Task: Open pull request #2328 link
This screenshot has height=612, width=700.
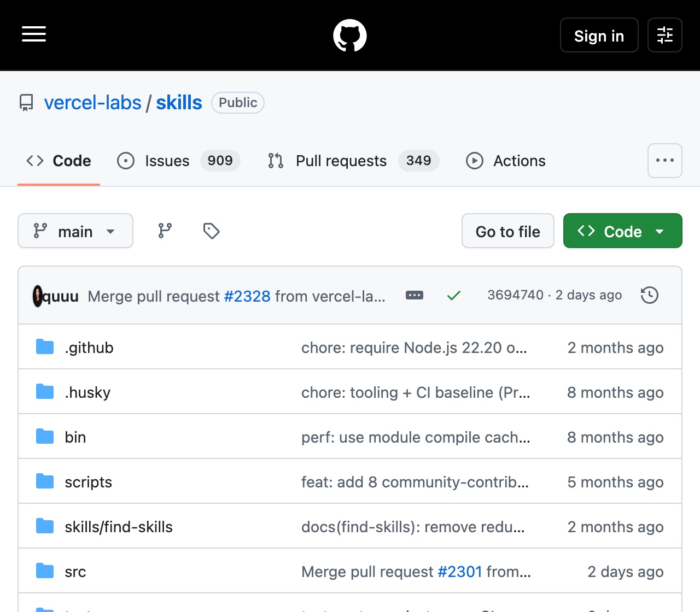Action: (247, 296)
